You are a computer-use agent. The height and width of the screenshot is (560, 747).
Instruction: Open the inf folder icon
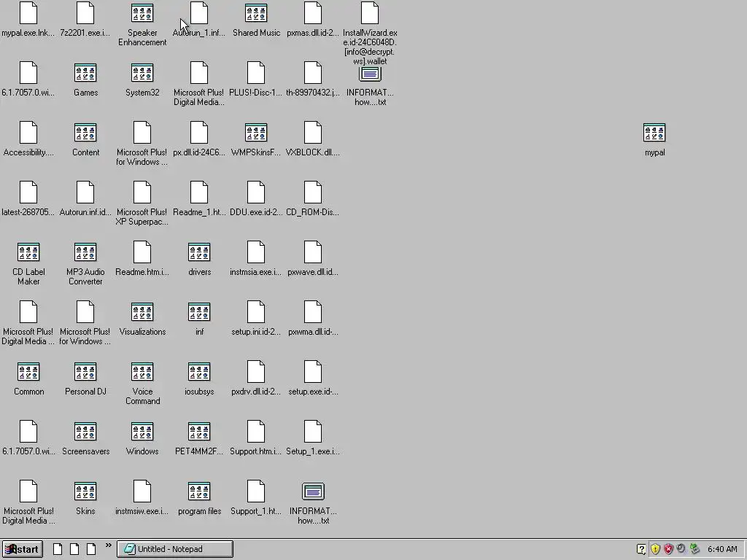click(199, 312)
